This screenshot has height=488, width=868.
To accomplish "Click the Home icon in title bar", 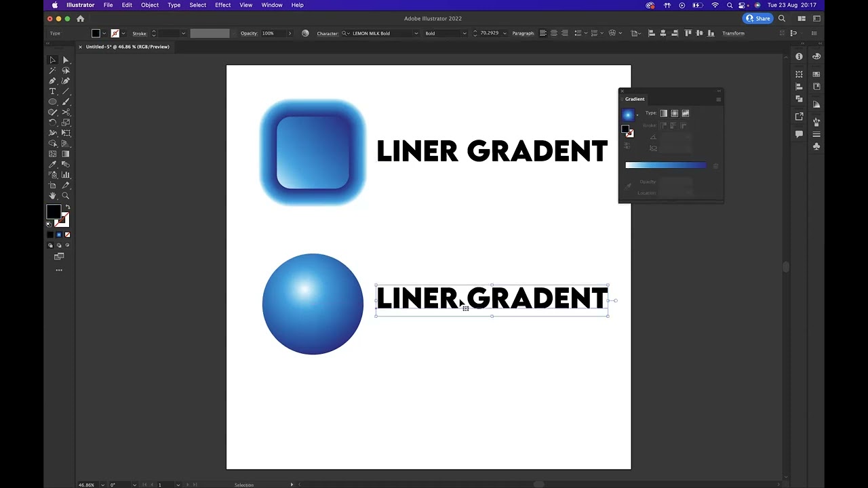I will pyautogui.click(x=80, y=19).
